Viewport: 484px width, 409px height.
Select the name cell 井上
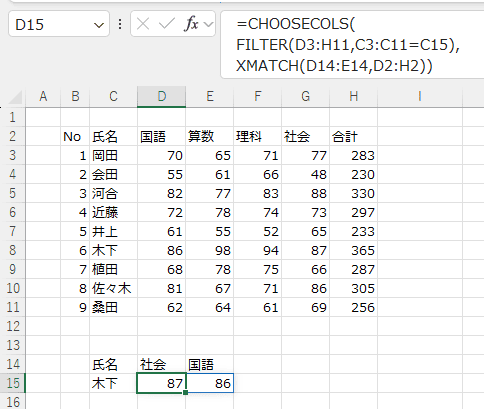(113, 231)
